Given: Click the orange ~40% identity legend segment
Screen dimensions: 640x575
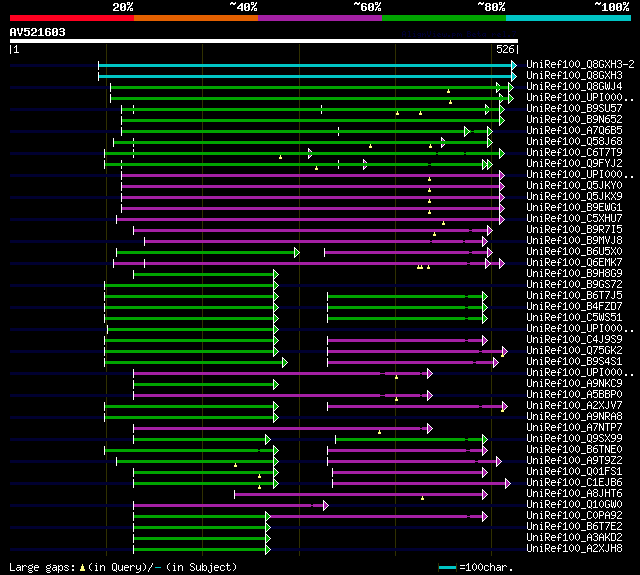Looking at the screenshot, I should tap(196, 18).
